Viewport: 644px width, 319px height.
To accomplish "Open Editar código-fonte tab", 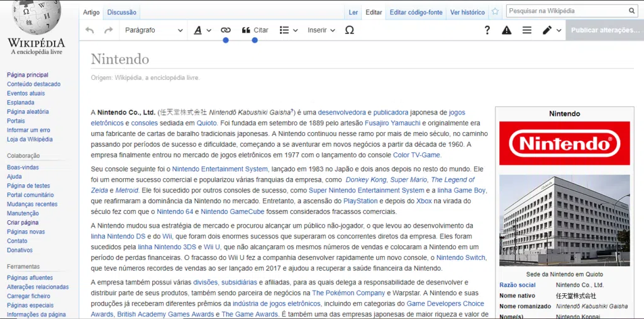I will pos(416,13).
